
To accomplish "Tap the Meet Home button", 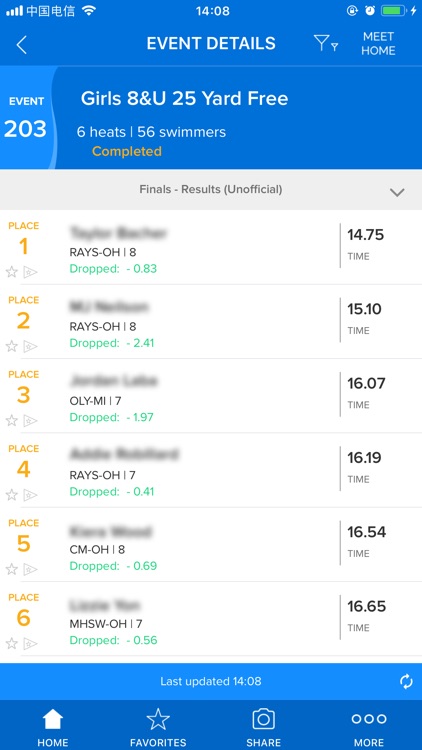I will (378, 44).
